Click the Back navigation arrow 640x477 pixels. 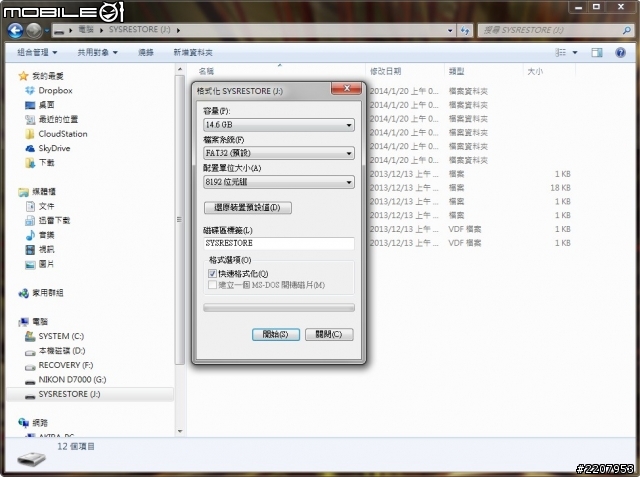tap(16, 30)
